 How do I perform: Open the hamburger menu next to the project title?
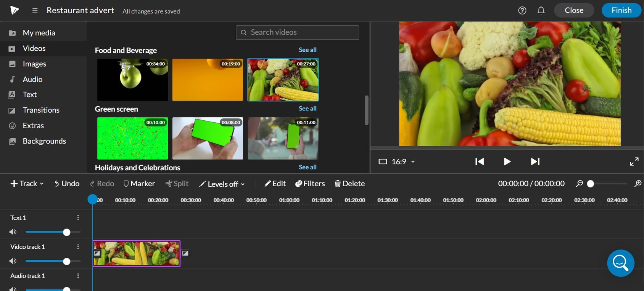point(35,10)
